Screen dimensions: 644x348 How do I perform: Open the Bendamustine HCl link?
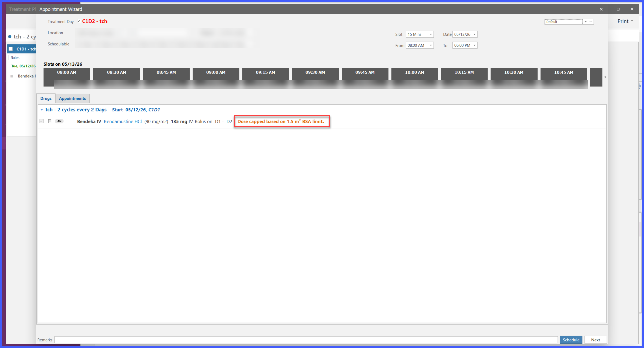click(x=123, y=121)
